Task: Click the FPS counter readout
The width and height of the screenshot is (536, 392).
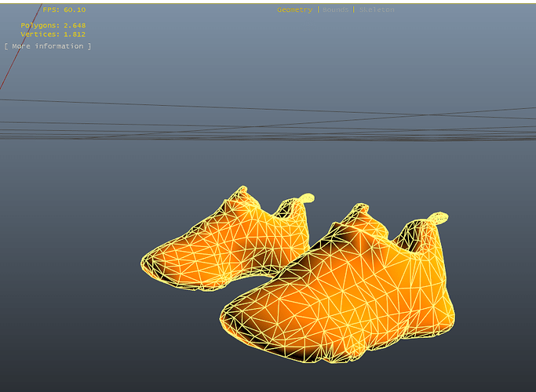Action: (x=64, y=9)
